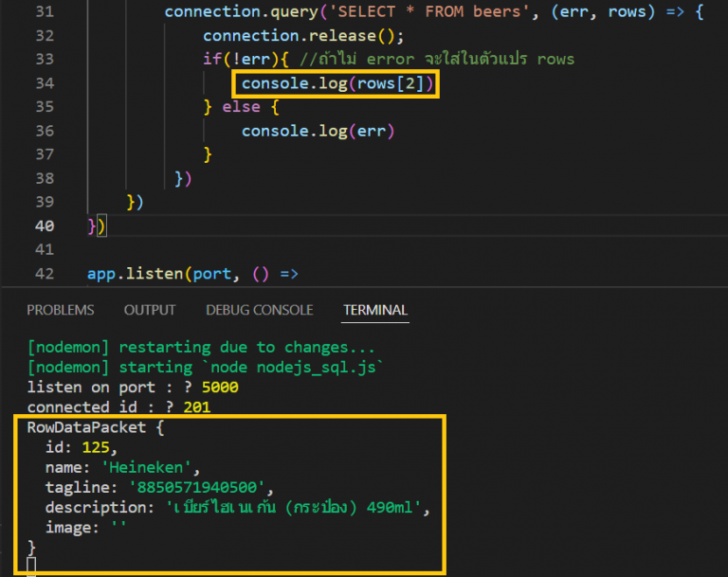Screen dimensions: 728x577
Task: Place cursor on console.log(rows[2]) statement
Action: (x=337, y=83)
